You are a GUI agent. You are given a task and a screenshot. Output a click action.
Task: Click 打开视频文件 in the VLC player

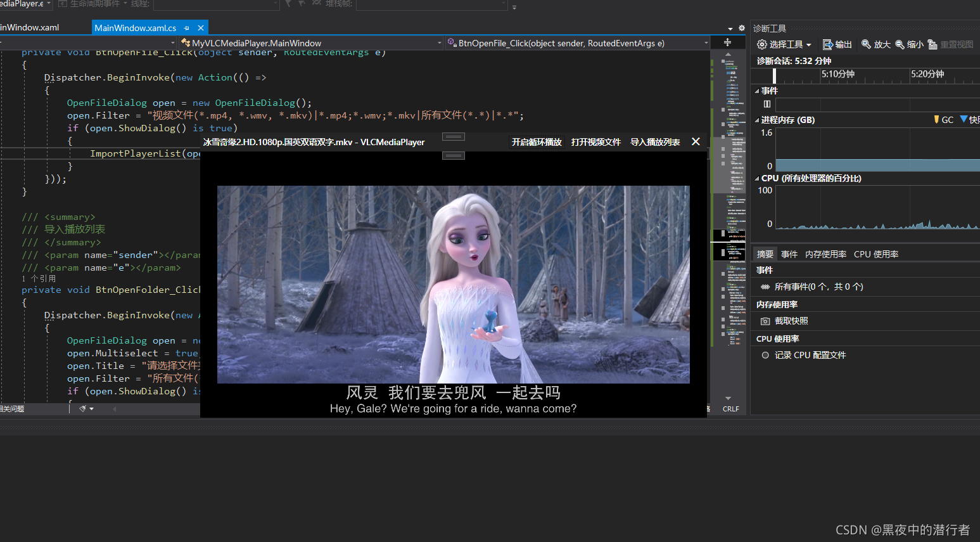[x=596, y=142]
